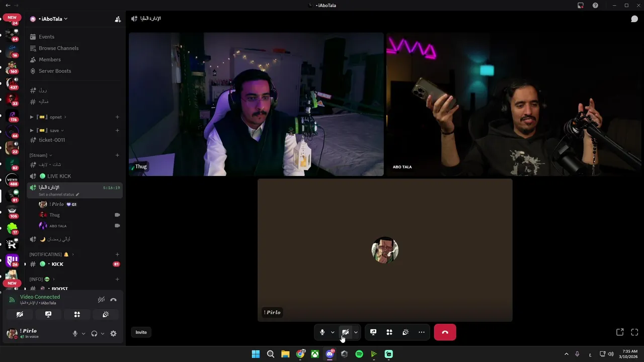Deafen with headphone icon in user panel
This screenshot has width=644, height=362.
[94, 333]
